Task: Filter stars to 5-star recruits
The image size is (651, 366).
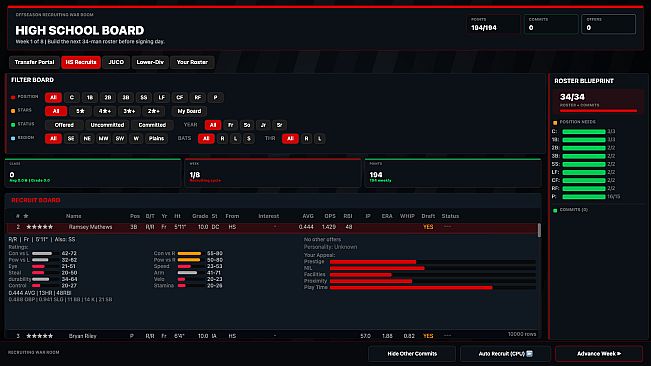Action: [x=80, y=111]
